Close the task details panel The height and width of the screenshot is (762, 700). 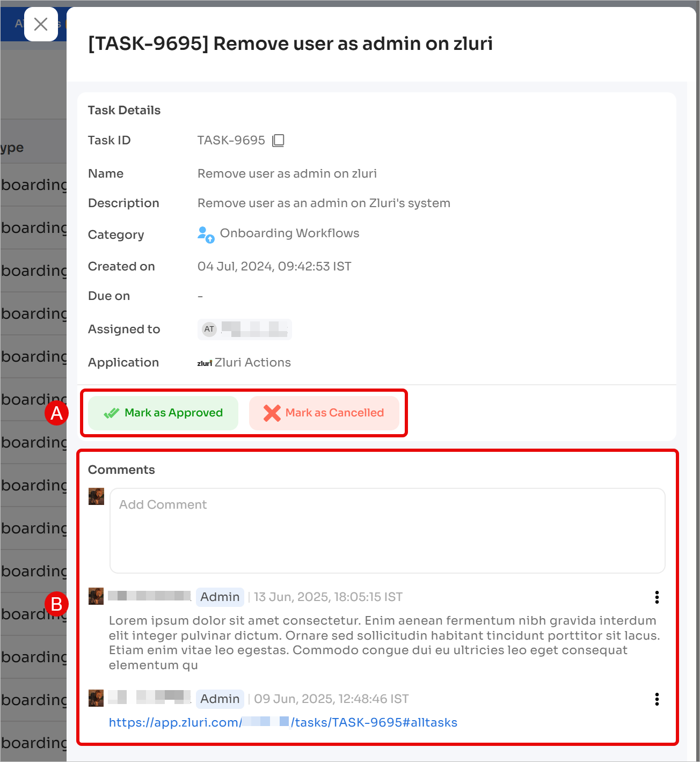[x=41, y=24]
